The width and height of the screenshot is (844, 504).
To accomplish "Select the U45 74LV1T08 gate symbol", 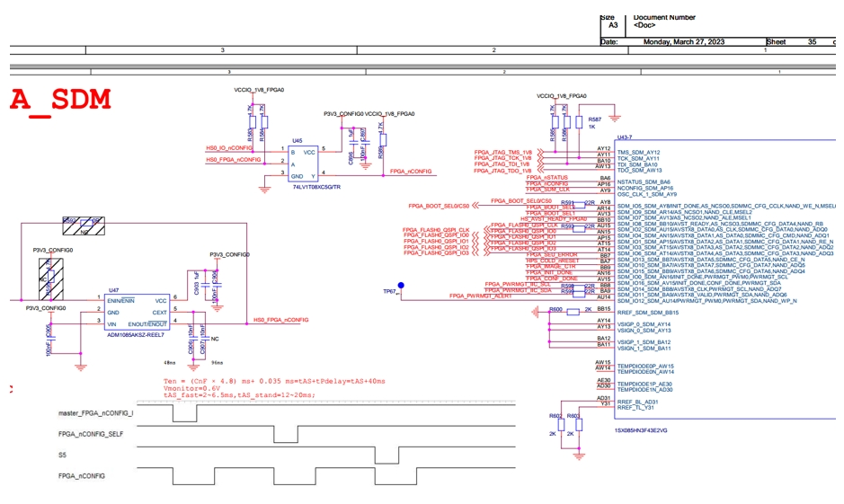I will tap(304, 164).
